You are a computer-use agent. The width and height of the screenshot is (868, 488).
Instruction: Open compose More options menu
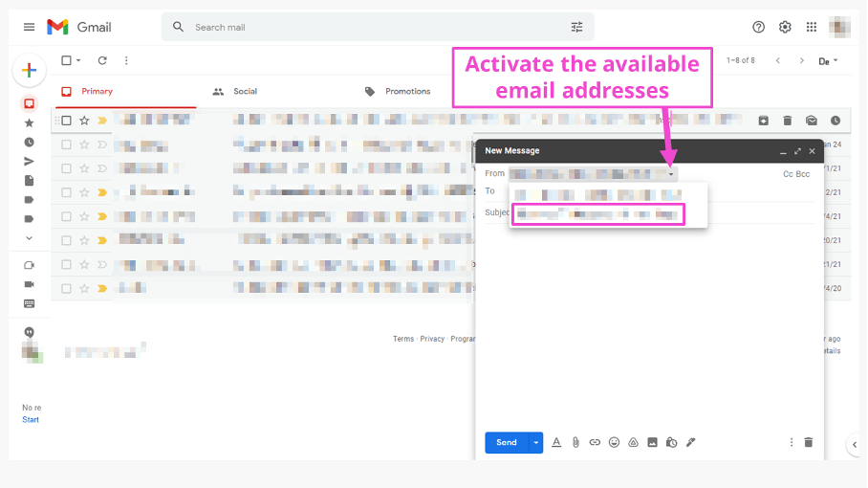tap(792, 442)
